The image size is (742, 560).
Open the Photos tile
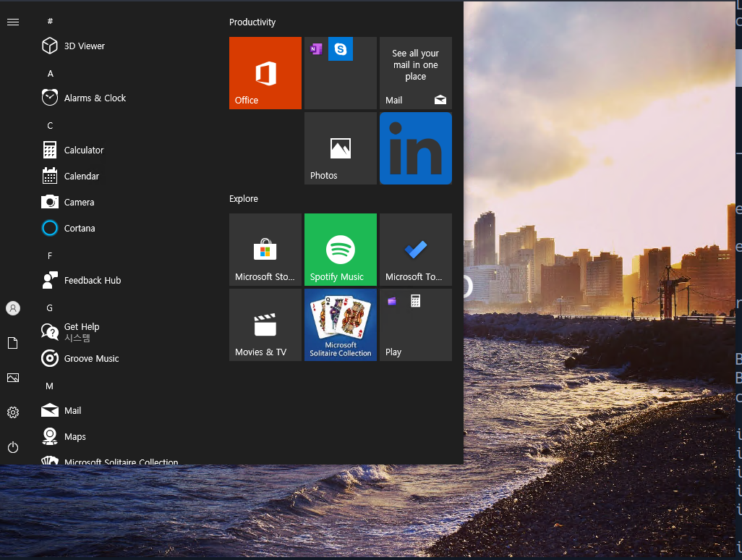tap(341, 148)
